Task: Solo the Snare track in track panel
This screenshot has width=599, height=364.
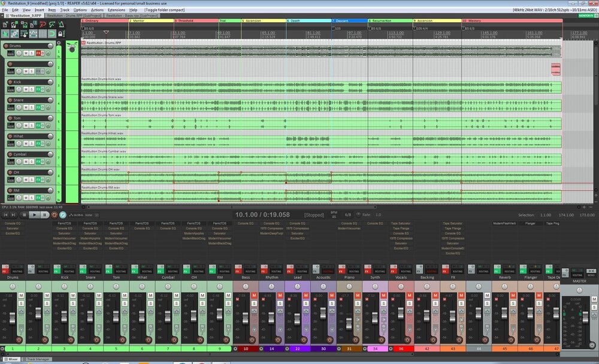Action: (31, 107)
